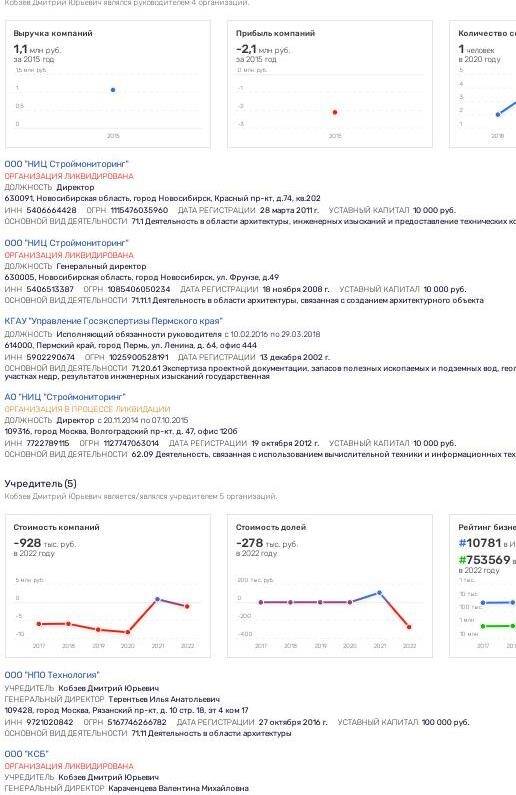Open ООО "НИЦ Строймониторинг" link on ул. Фрунзе
The height and width of the screenshot is (795, 516).
point(66,243)
